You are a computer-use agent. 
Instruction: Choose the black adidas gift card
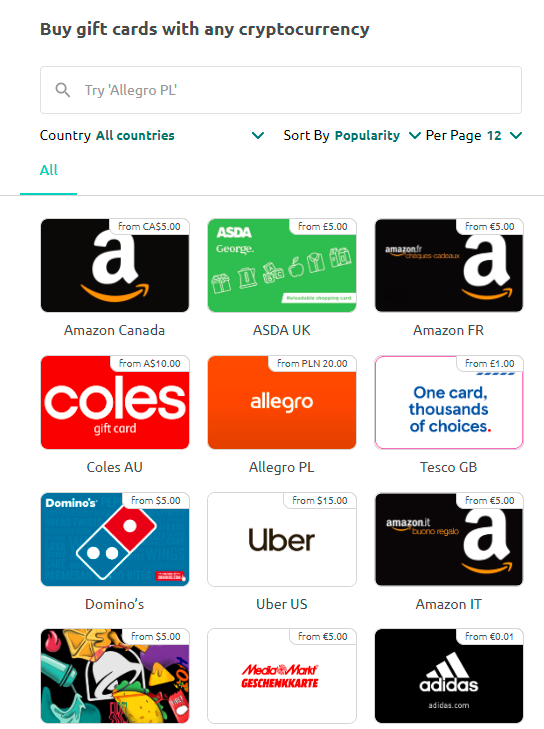(449, 676)
